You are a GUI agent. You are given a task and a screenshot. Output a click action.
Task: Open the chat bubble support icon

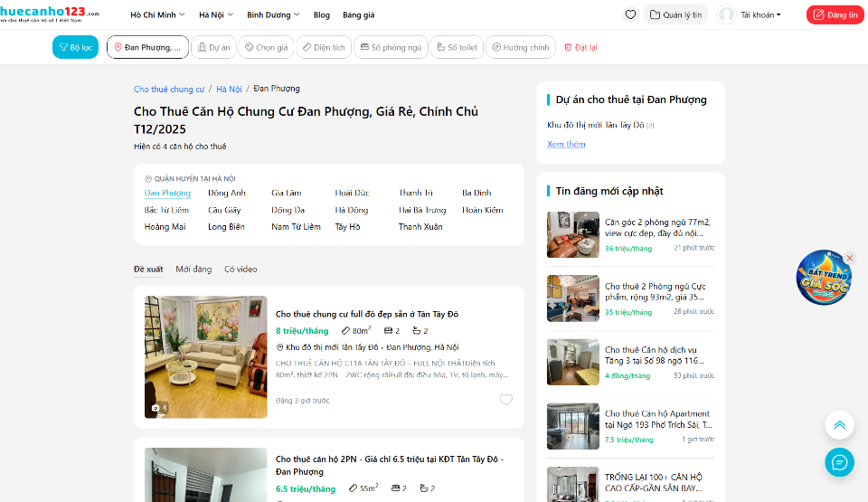839,462
